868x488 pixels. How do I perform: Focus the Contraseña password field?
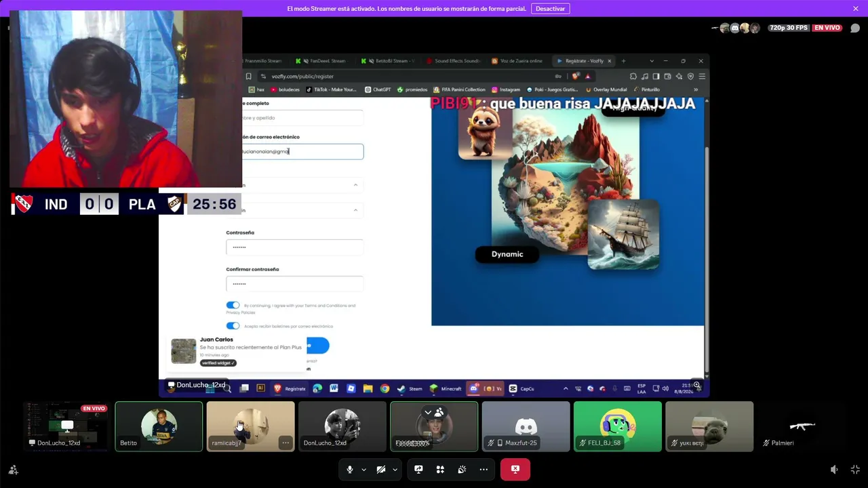coord(295,247)
